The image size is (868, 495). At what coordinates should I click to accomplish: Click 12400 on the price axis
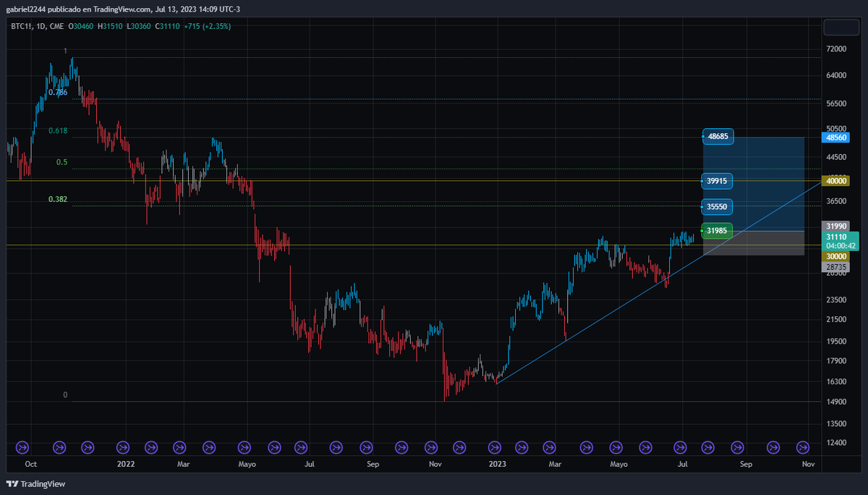coord(836,442)
